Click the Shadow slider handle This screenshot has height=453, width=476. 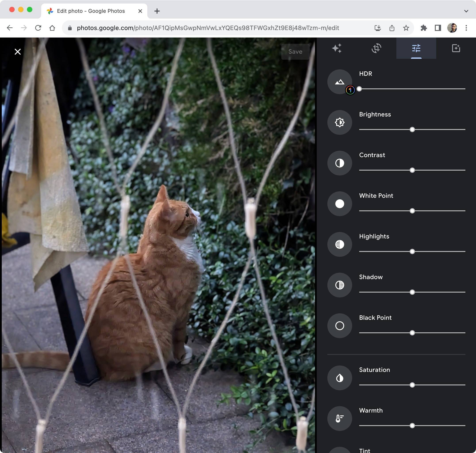point(412,292)
